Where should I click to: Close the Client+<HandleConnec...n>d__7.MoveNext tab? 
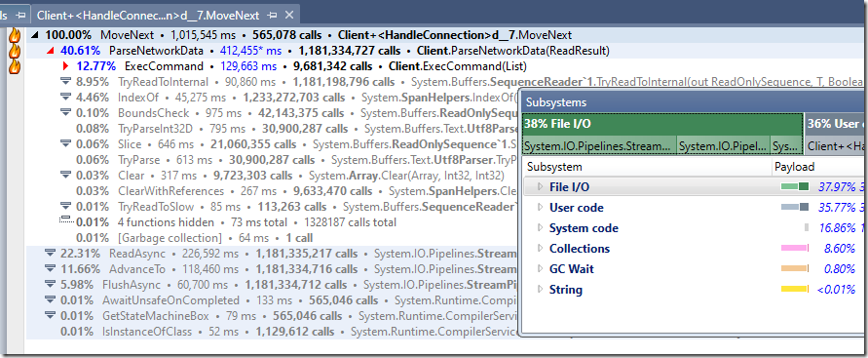tap(289, 15)
